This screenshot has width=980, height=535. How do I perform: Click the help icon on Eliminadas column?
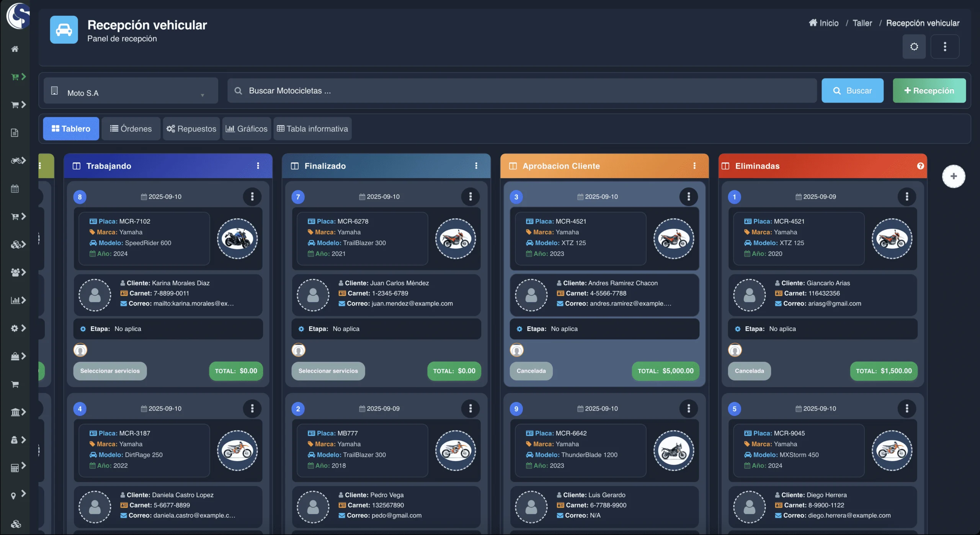tap(920, 166)
